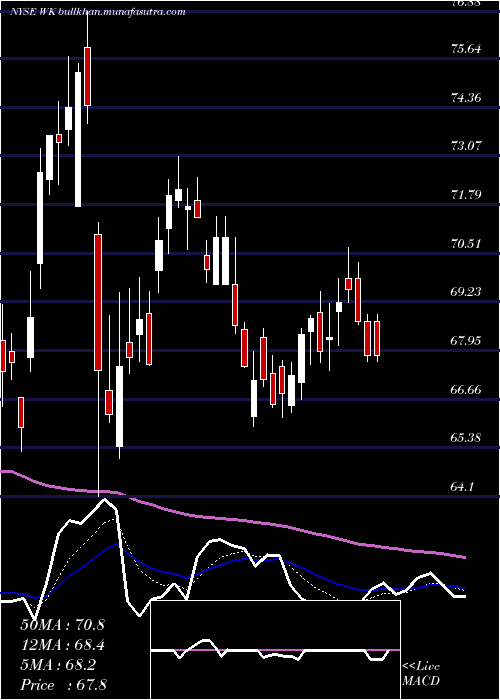Click the NYSE WK bullkhan.munafasutra.com header text
The width and height of the screenshot is (500, 700).
tap(98, 12)
